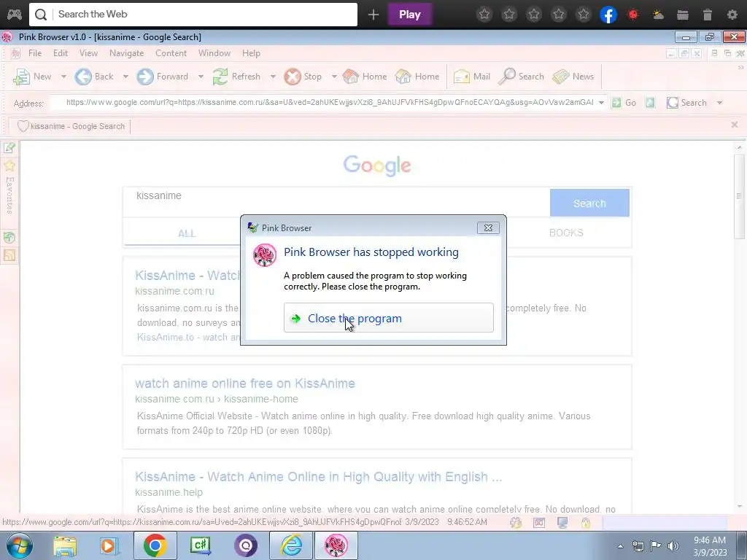Click the Stop toolbar button

[x=303, y=76]
